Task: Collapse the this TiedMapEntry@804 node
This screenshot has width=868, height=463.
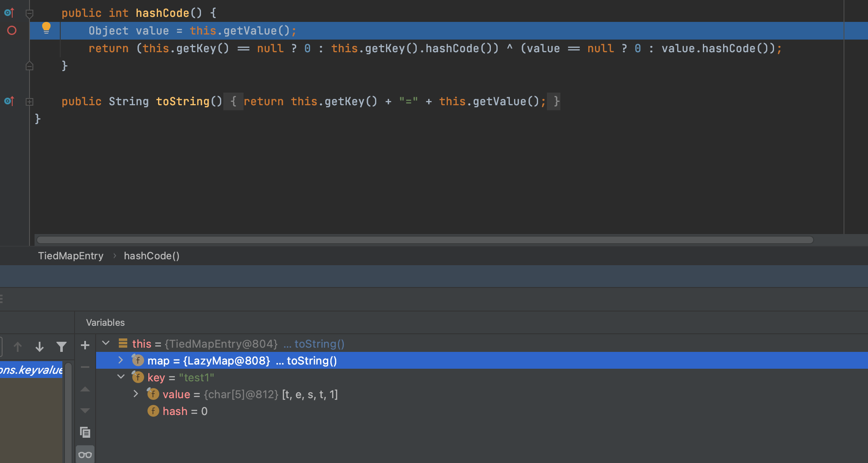Action: point(106,343)
